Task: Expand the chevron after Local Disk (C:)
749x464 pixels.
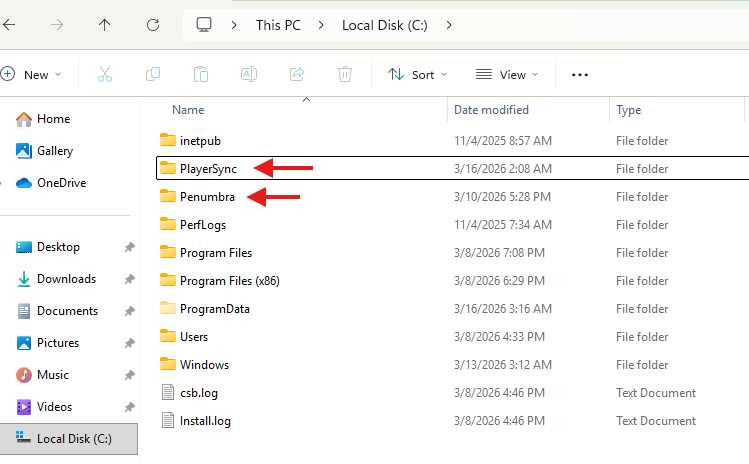Action: pyautogui.click(x=449, y=24)
